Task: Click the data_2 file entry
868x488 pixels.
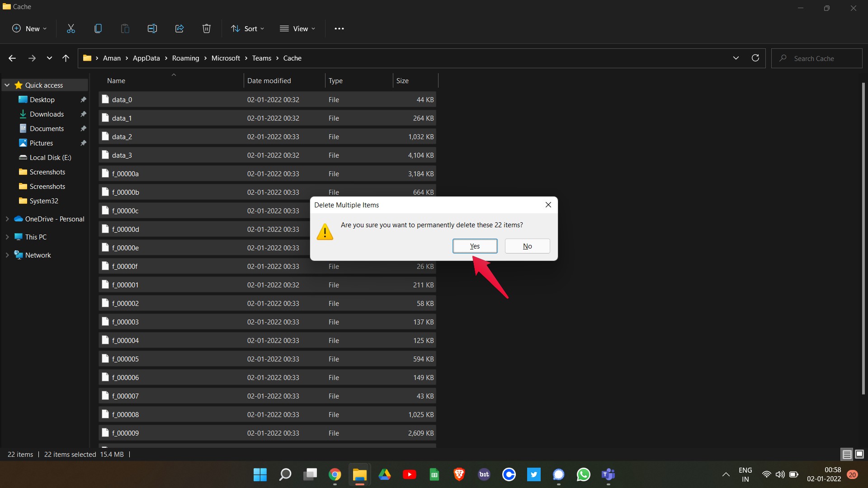Action: [x=122, y=136]
